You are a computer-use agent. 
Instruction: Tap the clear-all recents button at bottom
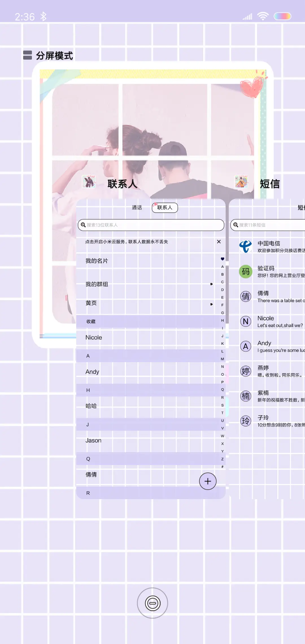click(152, 603)
